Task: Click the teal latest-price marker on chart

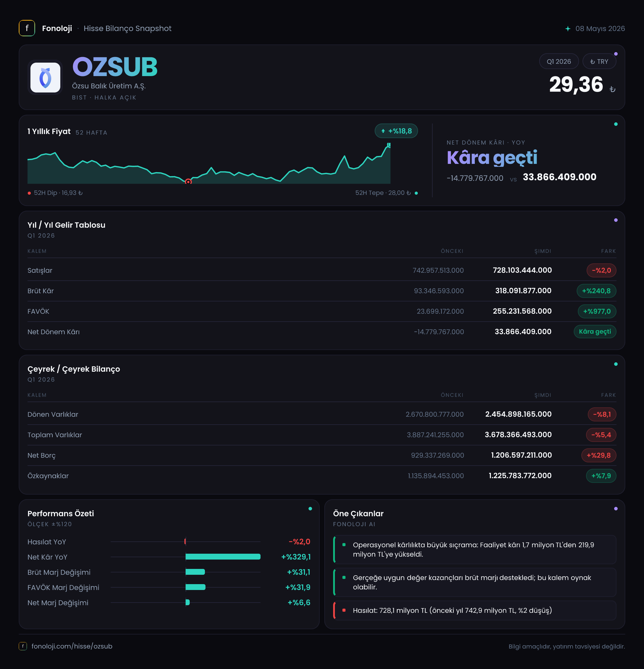Action: pyautogui.click(x=389, y=145)
